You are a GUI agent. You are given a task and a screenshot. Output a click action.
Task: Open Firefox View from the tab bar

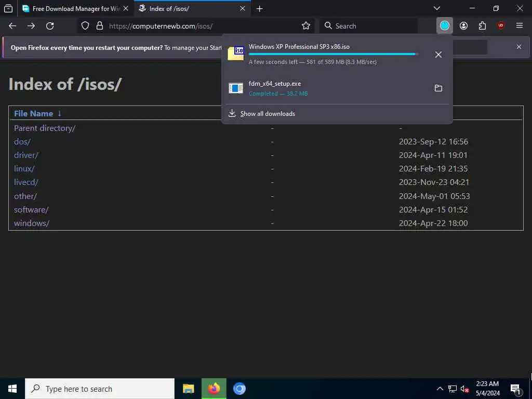click(x=8, y=8)
